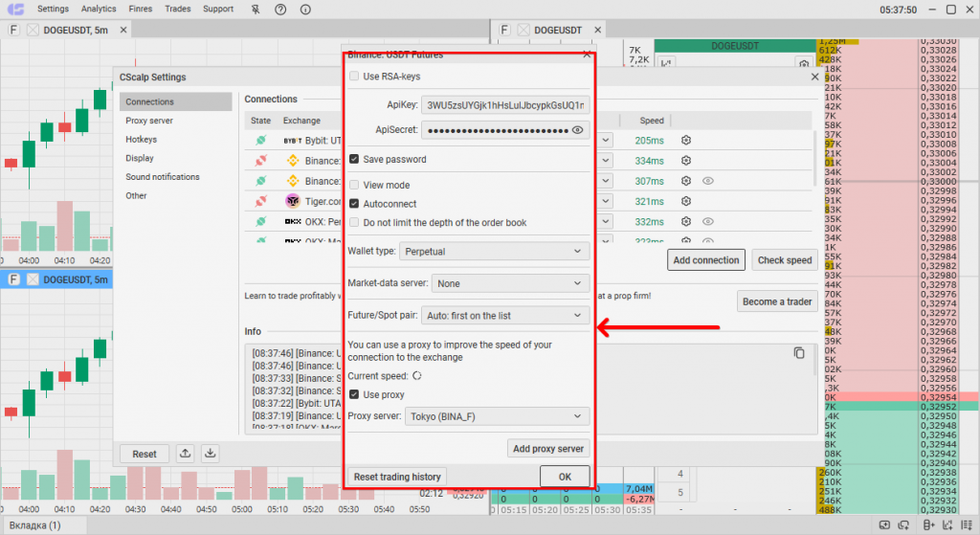Open the Wallet type Perpetual dropdown
Viewport: 980px width, 535px height.
click(x=494, y=252)
